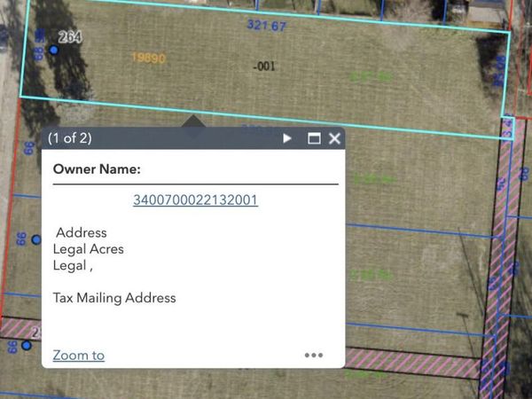
Task: Click the blue address point labeled 264
Action: click(53, 50)
